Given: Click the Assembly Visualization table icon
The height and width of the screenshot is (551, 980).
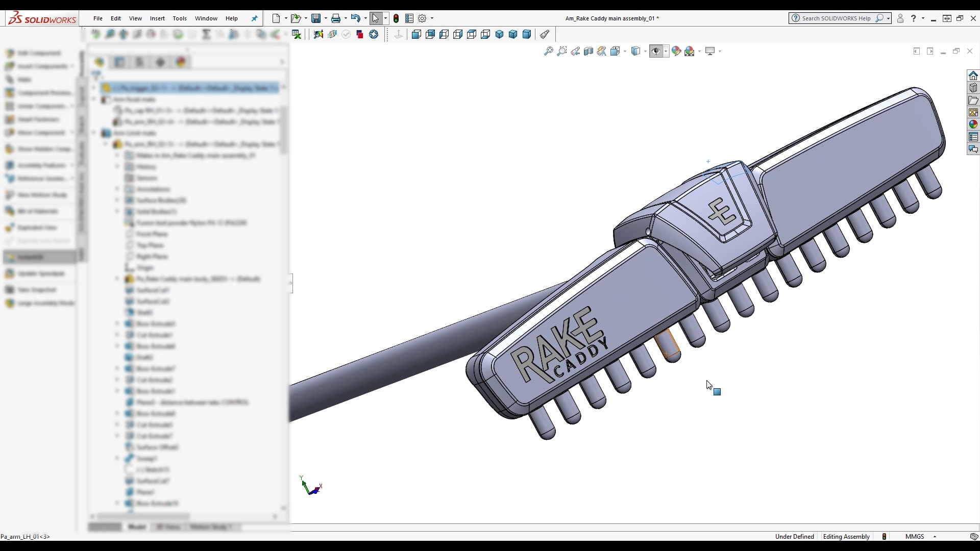Looking at the screenshot, I should (x=973, y=137).
